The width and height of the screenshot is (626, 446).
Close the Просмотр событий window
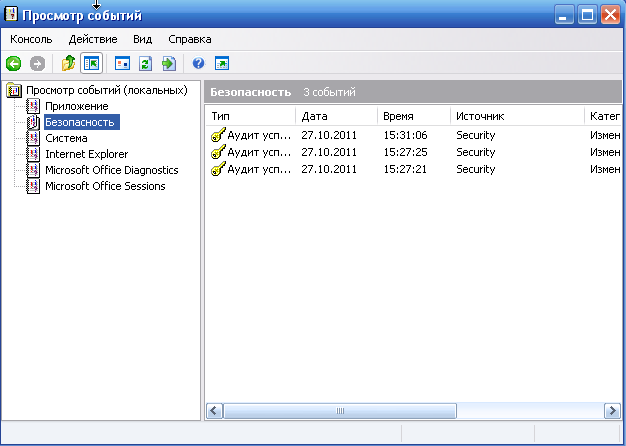[x=610, y=15]
